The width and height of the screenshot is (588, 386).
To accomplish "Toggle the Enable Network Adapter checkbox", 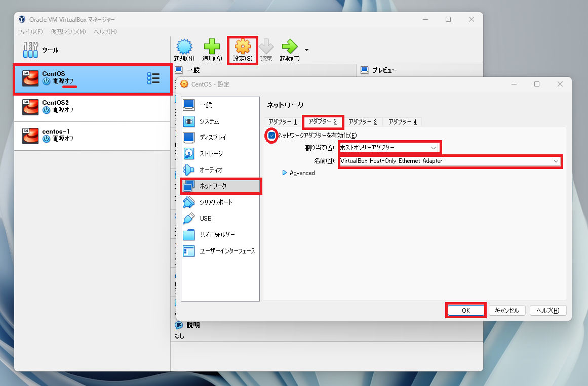I will [x=271, y=135].
